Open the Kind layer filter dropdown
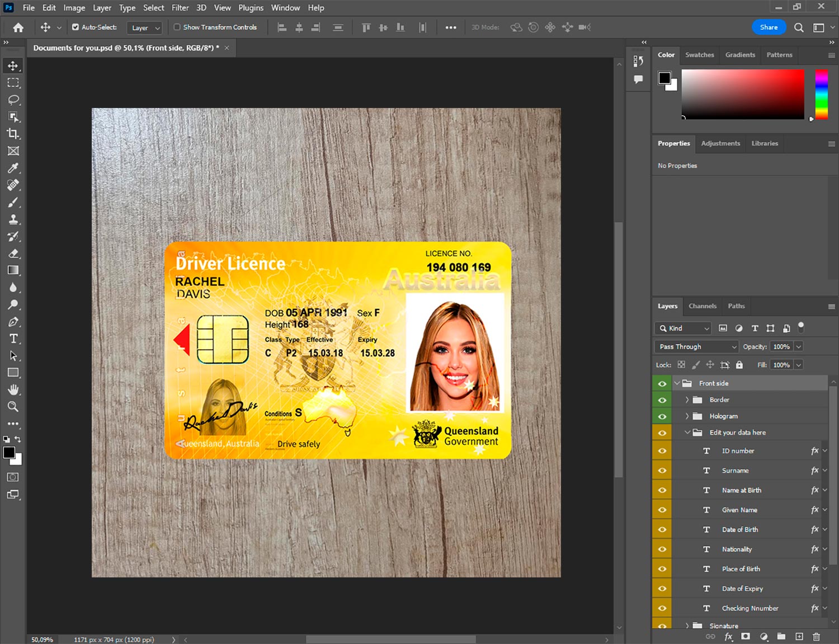The width and height of the screenshot is (839, 644). (684, 328)
